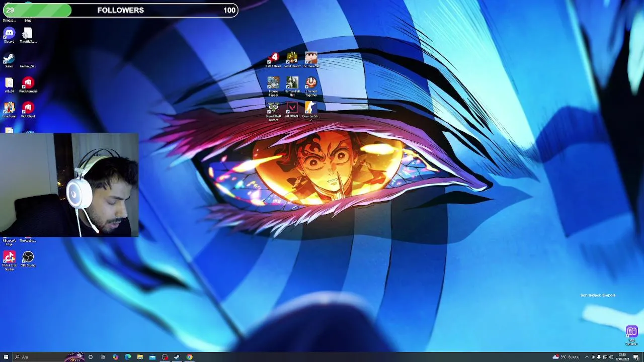
Task: Open the Windows Start menu
Action: point(6,357)
